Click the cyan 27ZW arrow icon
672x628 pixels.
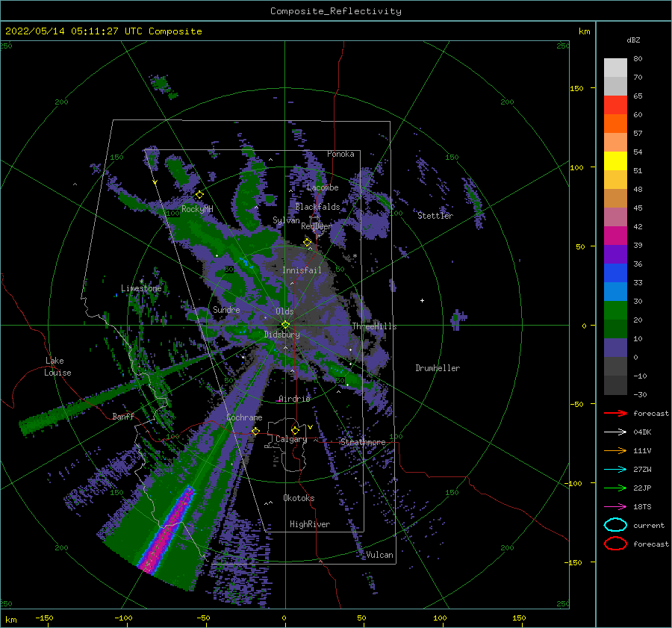click(x=615, y=470)
